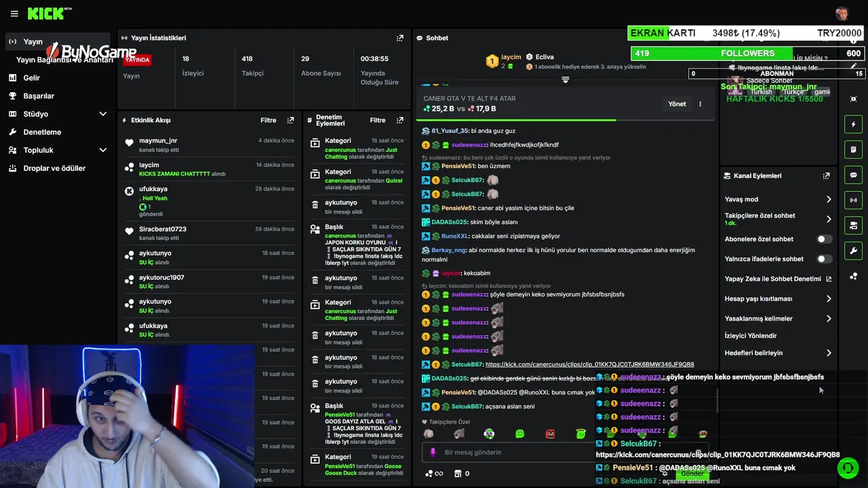Open the clip link posted by SelcukB67

pyautogui.click(x=589, y=365)
